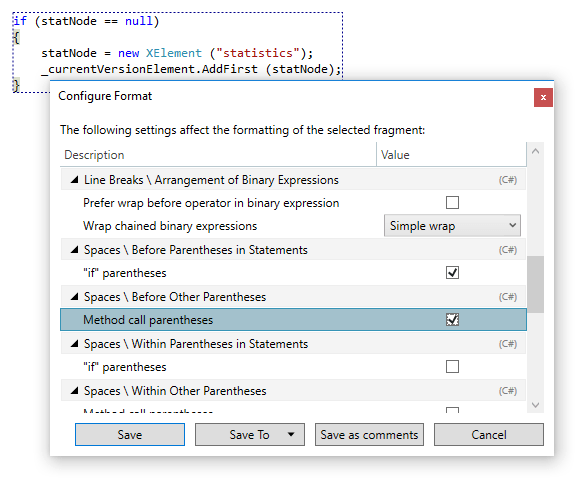Click the scrollbar up arrow

click(535, 151)
